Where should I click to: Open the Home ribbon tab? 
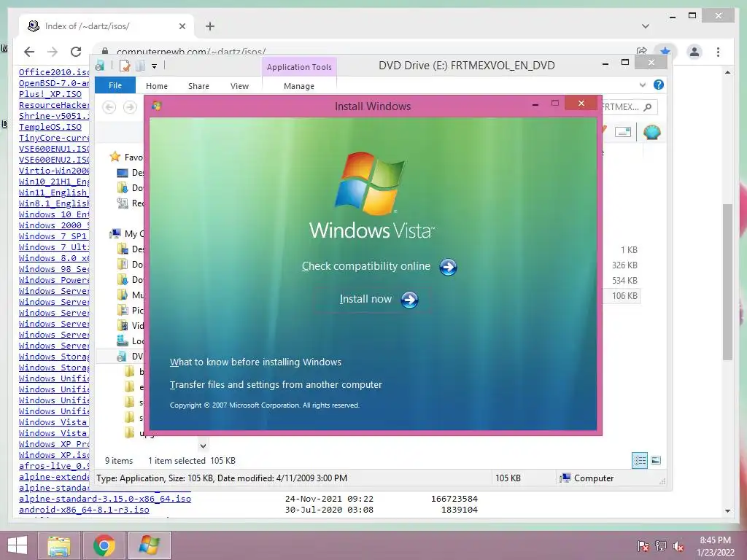click(x=157, y=86)
